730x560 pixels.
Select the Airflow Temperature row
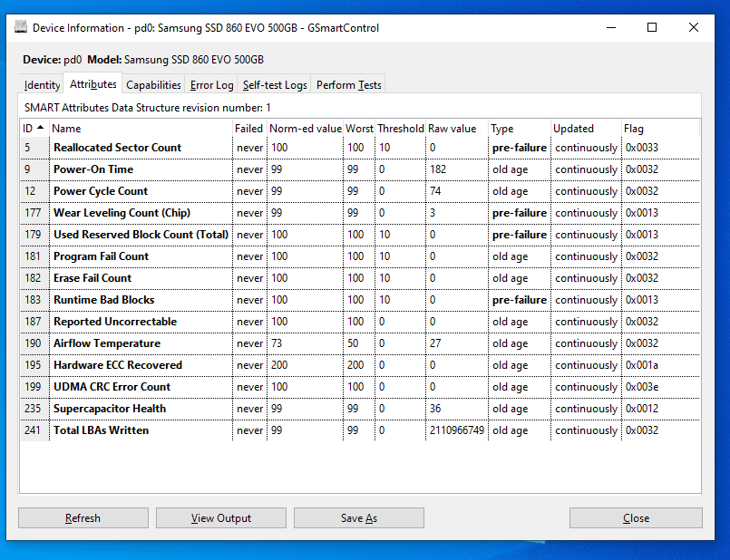pos(360,343)
